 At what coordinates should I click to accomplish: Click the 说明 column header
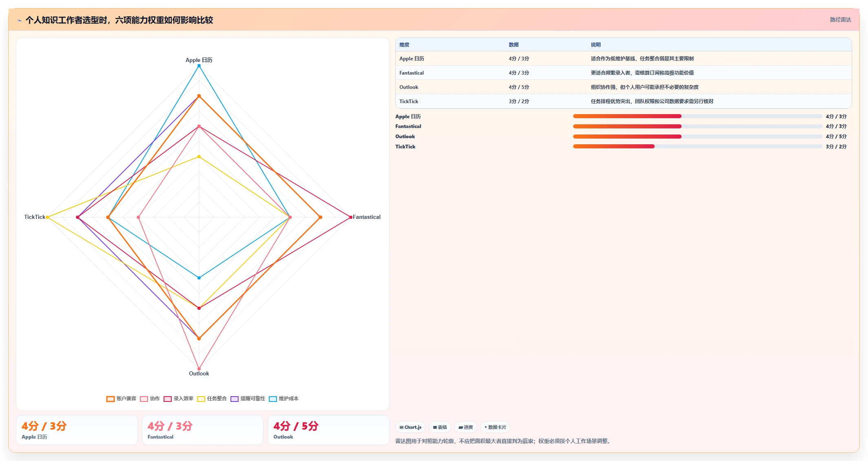click(x=596, y=45)
